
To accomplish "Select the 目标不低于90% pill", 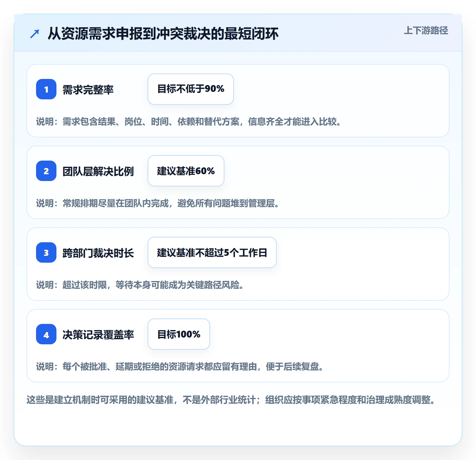I will pyautogui.click(x=191, y=89).
